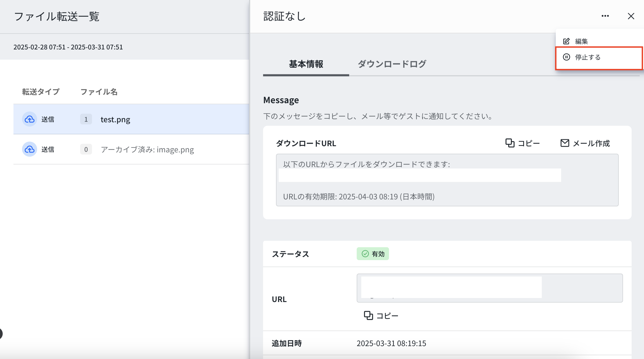Image resolution: width=644 pixels, height=359 pixels.
Task: Click the copy icon in the URL row
Action: tap(368, 315)
